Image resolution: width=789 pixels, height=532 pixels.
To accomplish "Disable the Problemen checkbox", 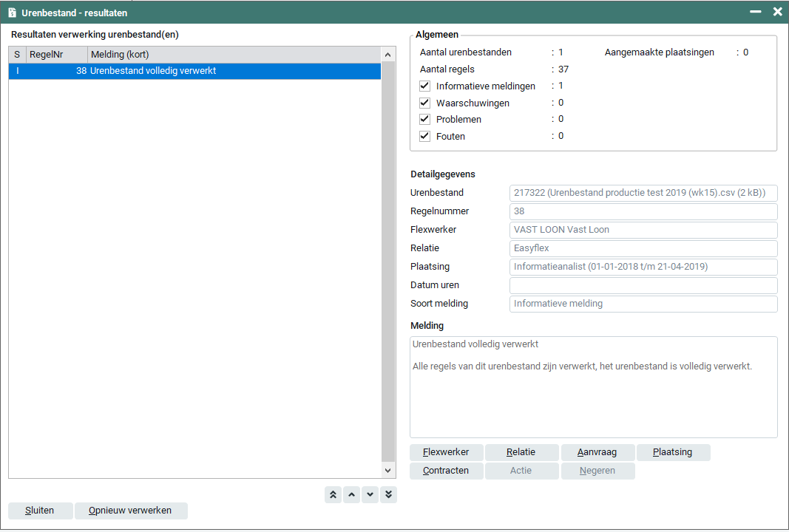I will (425, 120).
